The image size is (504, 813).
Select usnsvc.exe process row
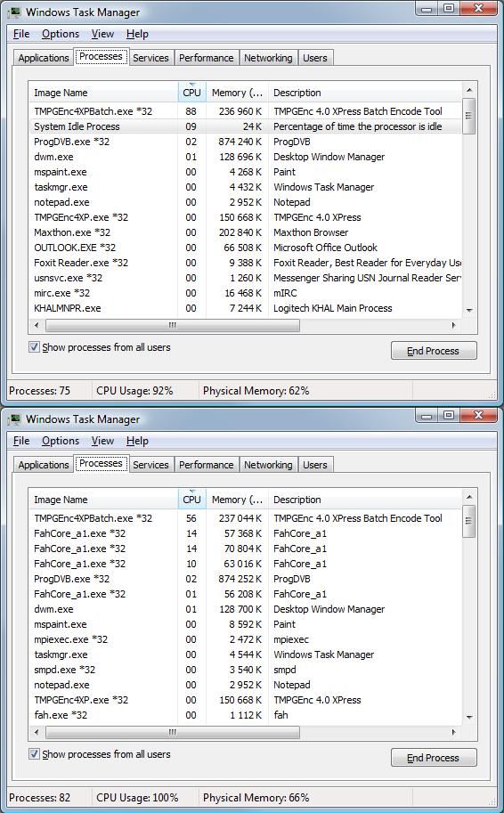245,278
